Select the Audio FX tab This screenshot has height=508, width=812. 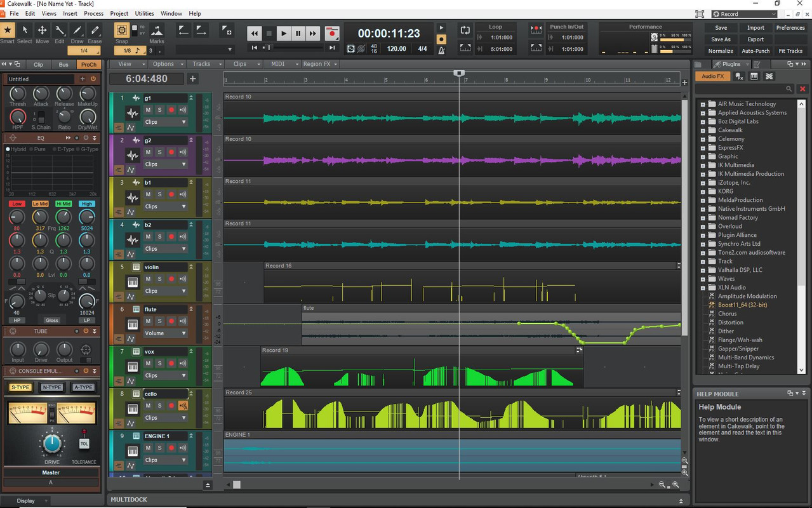point(712,76)
